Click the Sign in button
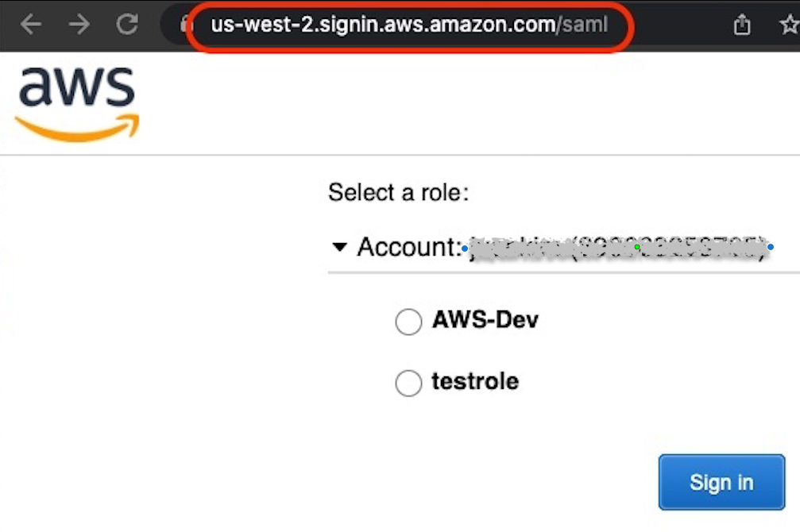 tap(721, 482)
